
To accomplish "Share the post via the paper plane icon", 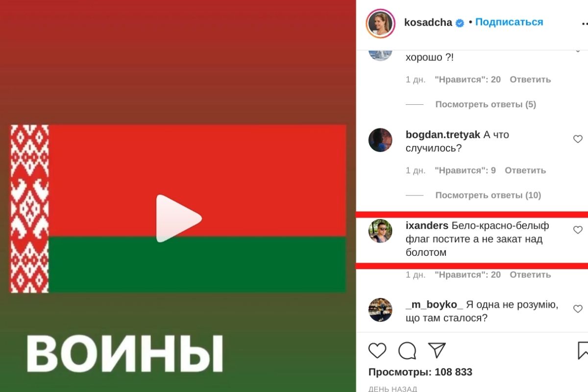I will 437,350.
